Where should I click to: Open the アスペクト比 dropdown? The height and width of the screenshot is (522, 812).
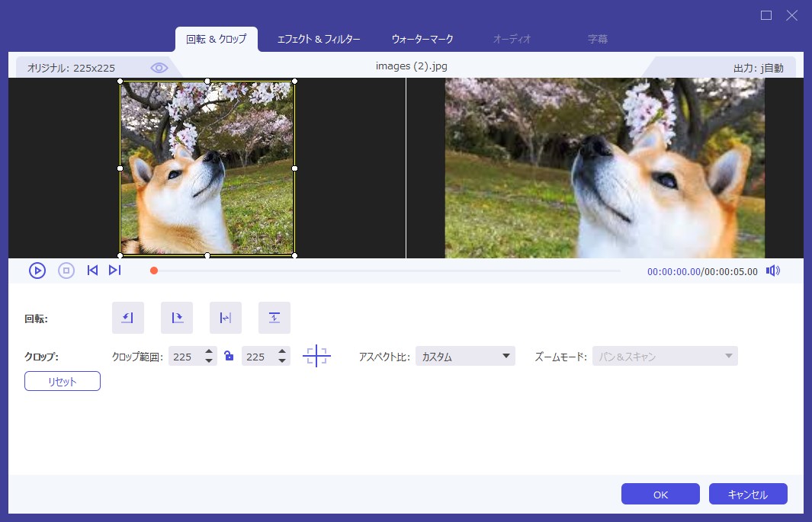(x=464, y=355)
